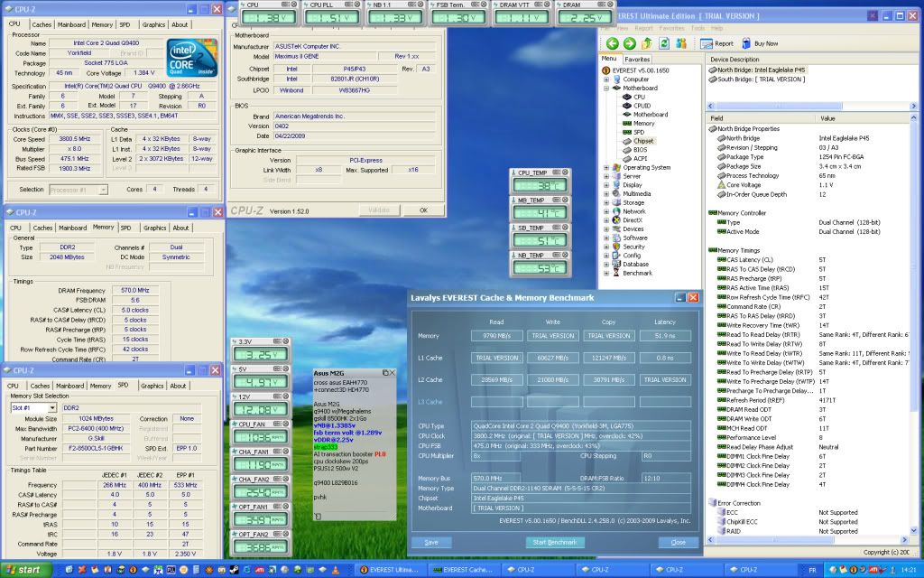Click the two-people icon in EVEREST toolbar
Viewport: 924px width, 578px height.
pos(682,43)
